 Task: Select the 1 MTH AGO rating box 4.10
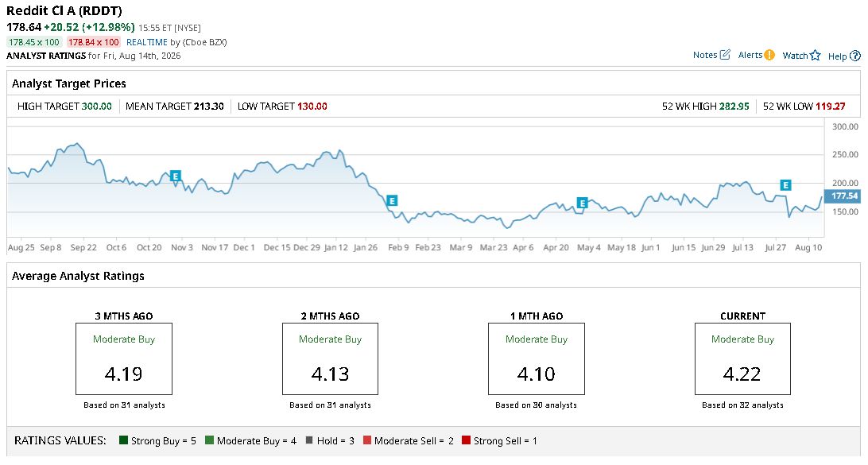click(537, 358)
